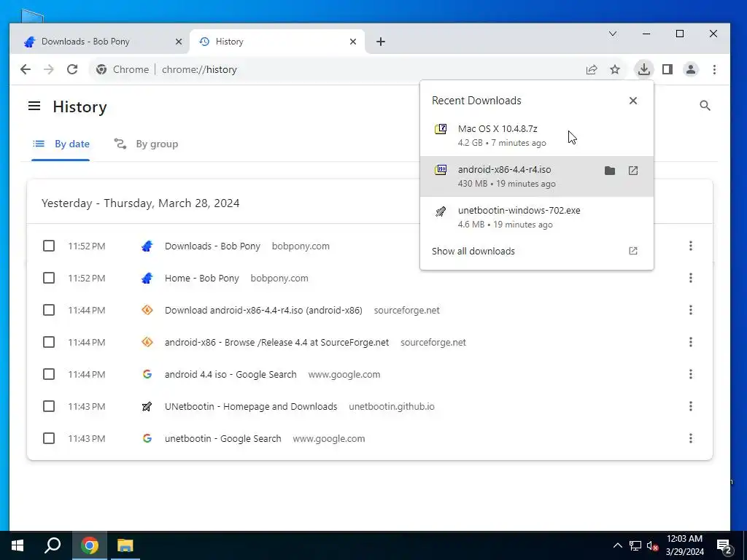
Task: Open the profile avatar menu
Action: coord(691,69)
